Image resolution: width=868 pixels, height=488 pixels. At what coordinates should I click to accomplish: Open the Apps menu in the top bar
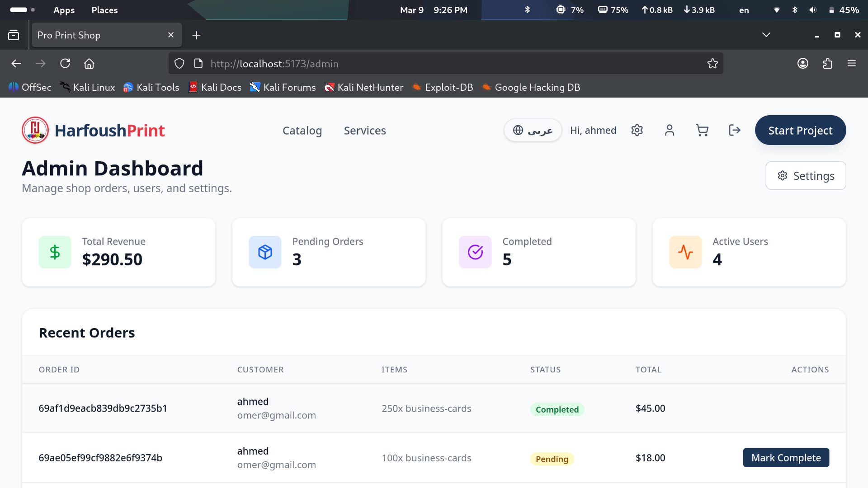[x=64, y=10]
